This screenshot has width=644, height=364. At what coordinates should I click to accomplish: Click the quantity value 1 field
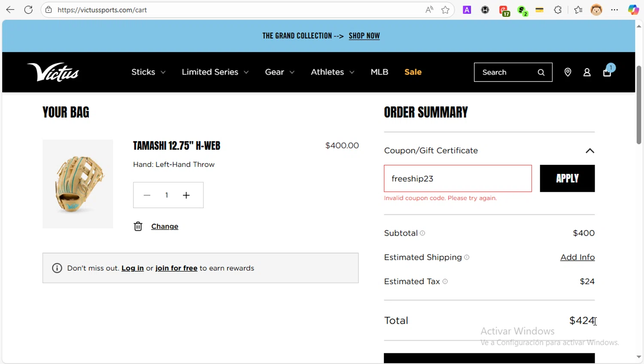coord(167,195)
